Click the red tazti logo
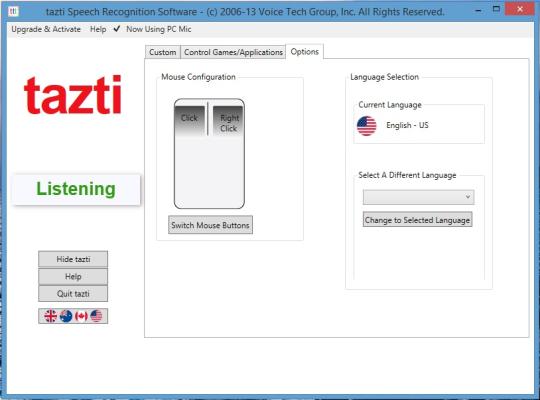Viewport: 540px width, 400px height. (x=73, y=95)
